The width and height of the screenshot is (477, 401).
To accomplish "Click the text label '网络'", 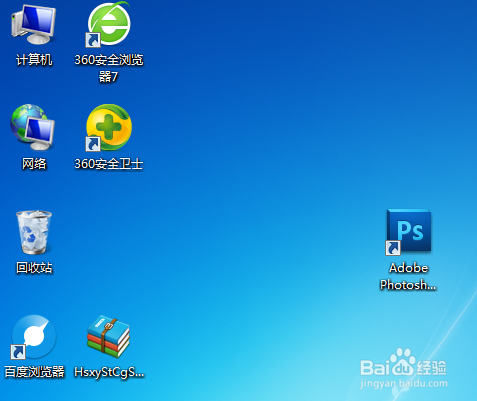I will click(34, 164).
